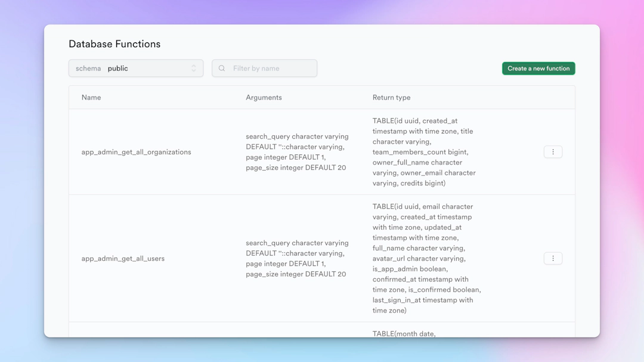This screenshot has width=644, height=362.
Task: Click return type of app_admin_get_all_users row
Action: (x=427, y=258)
